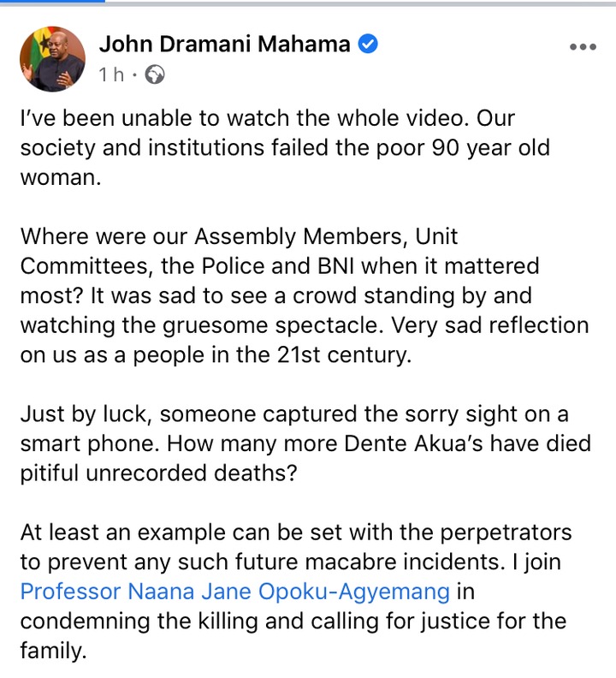Click the final word "family."
The width and height of the screenshot is (616, 678).
pos(54,651)
